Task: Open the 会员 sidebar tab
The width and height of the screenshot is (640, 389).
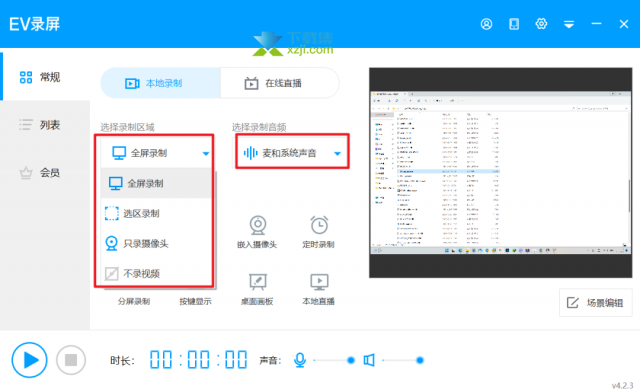Action: coord(45,173)
